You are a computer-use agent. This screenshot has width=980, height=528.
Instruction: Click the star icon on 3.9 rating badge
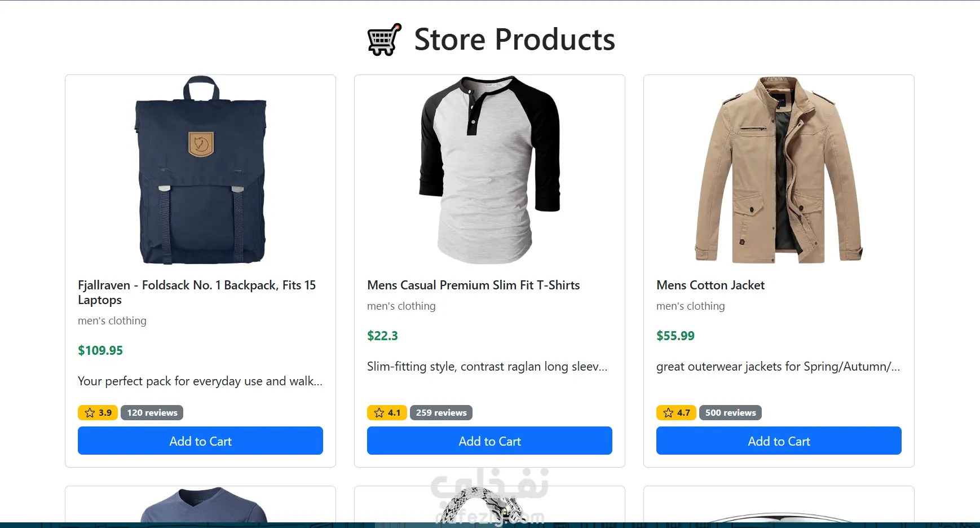[x=90, y=413]
